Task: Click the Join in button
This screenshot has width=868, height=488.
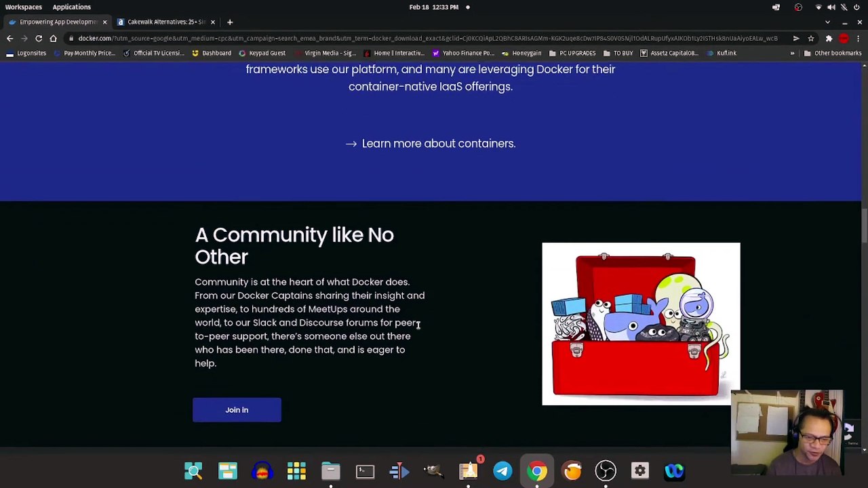Action: coord(237,410)
